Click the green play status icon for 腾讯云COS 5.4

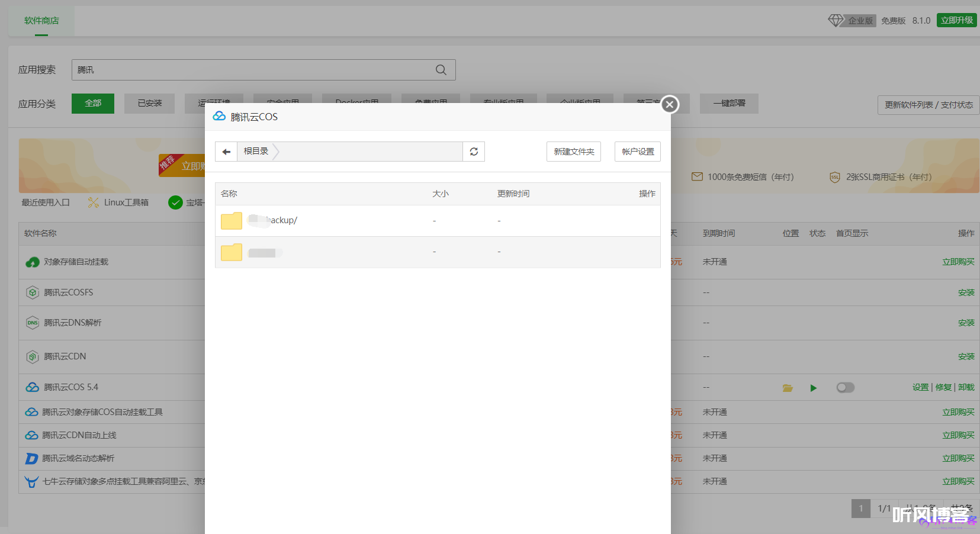pos(814,388)
